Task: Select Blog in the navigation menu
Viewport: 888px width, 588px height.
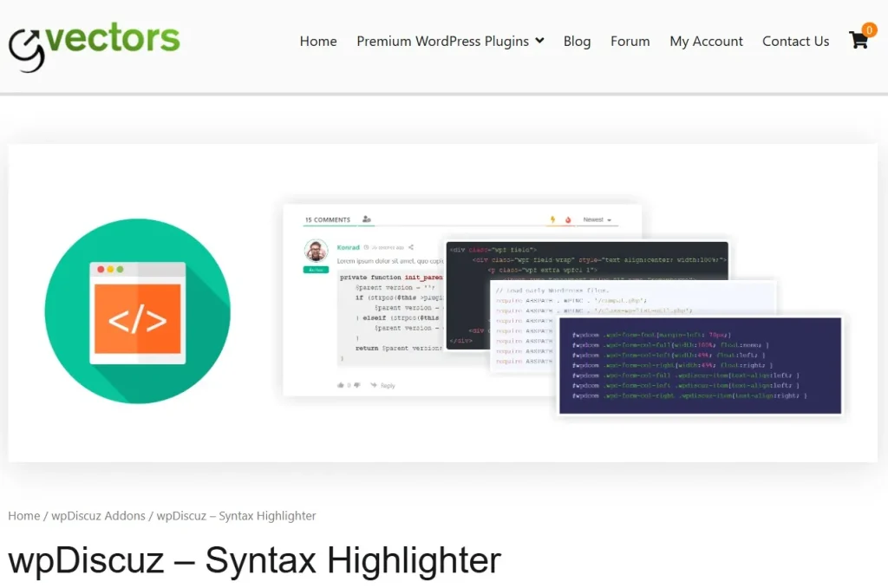Action: pyautogui.click(x=577, y=41)
